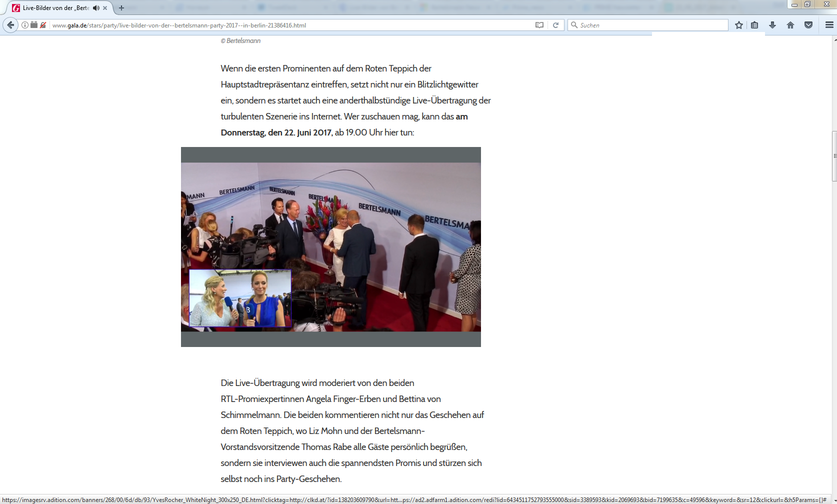Go back with the browser back arrow
The width and height of the screenshot is (837, 504).
pyautogui.click(x=10, y=25)
